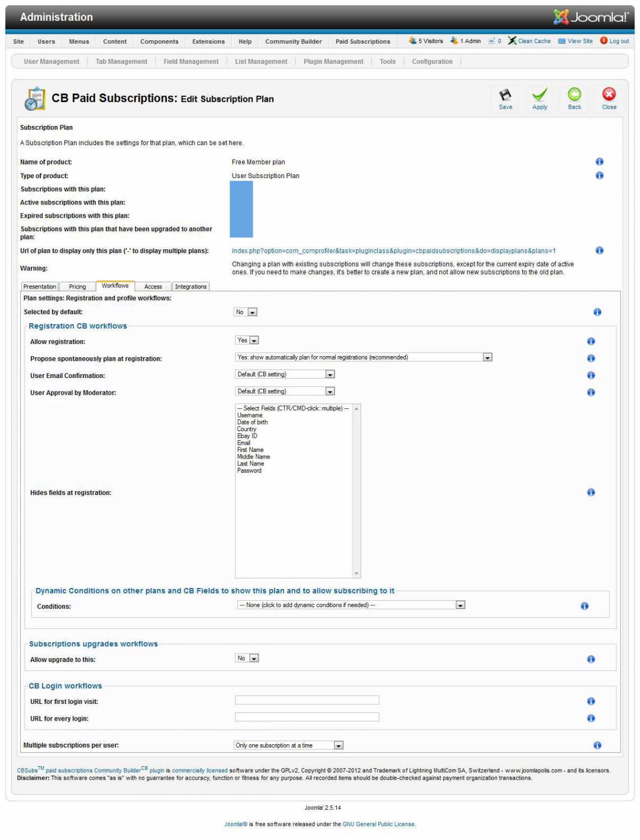Switch to the Presentation tab
This screenshot has height=840, width=640.
(x=40, y=286)
